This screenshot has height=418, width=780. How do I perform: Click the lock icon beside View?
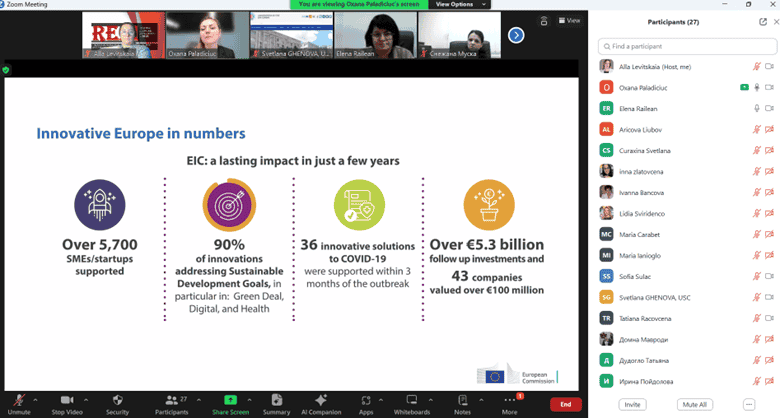544,21
